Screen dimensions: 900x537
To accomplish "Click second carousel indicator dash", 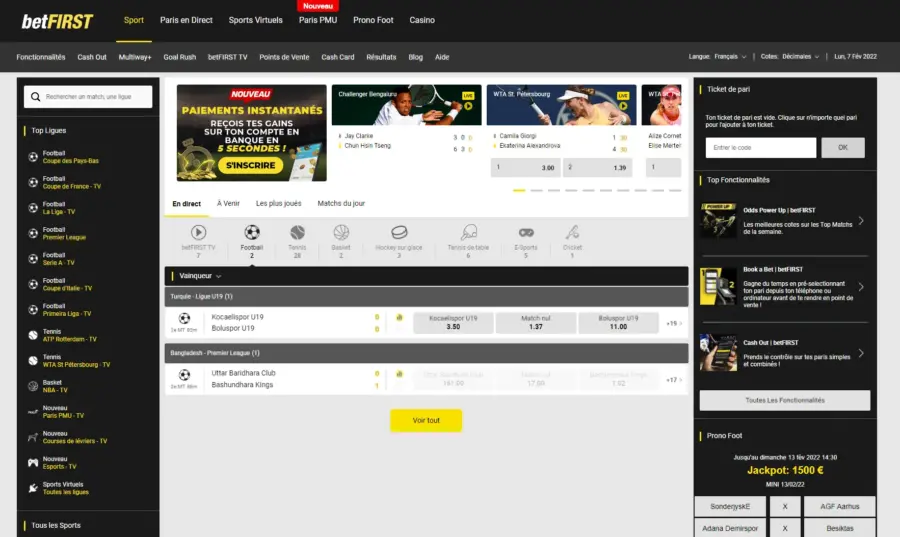I will pyautogui.click(x=536, y=190).
